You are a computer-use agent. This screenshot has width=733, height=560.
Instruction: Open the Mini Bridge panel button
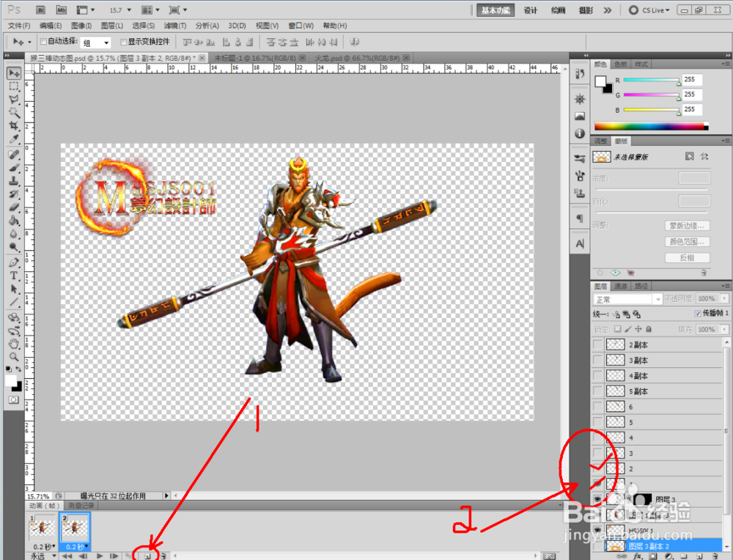62,10
